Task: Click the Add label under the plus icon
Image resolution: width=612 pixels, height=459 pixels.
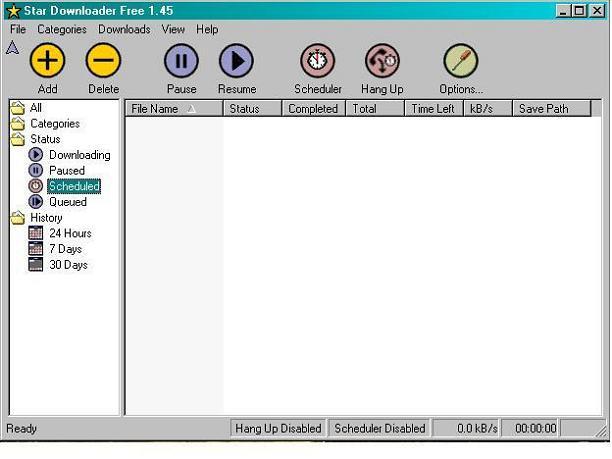Action: tap(48, 89)
